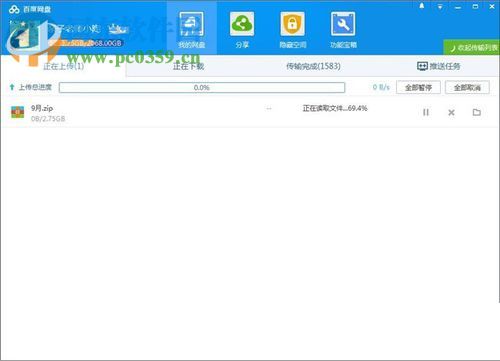
Task: Click the 0 B/s speed readout
Action: coord(381,87)
